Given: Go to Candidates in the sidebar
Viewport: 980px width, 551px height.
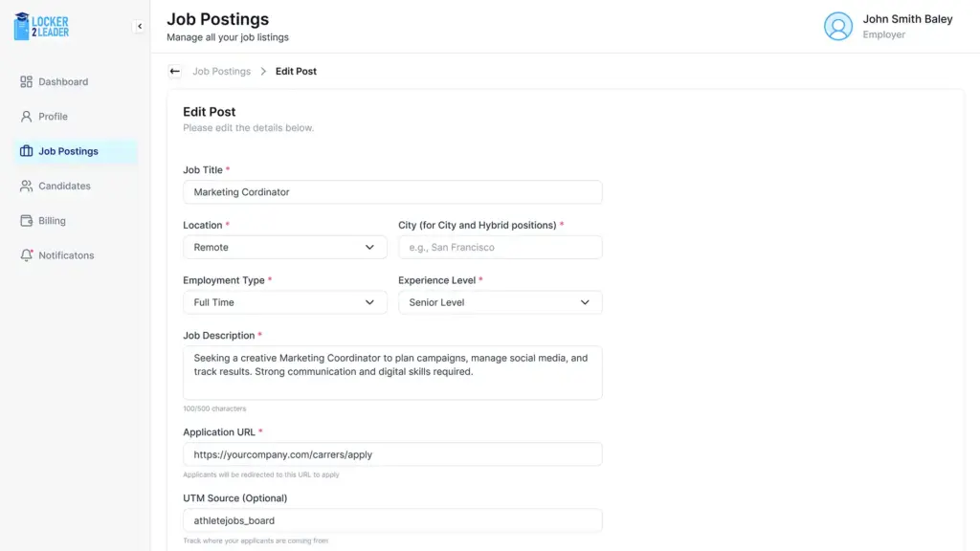Looking at the screenshot, I should click(64, 187).
